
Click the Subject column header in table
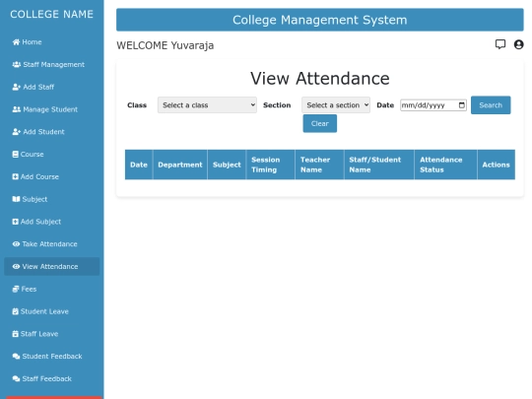[x=227, y=165]
